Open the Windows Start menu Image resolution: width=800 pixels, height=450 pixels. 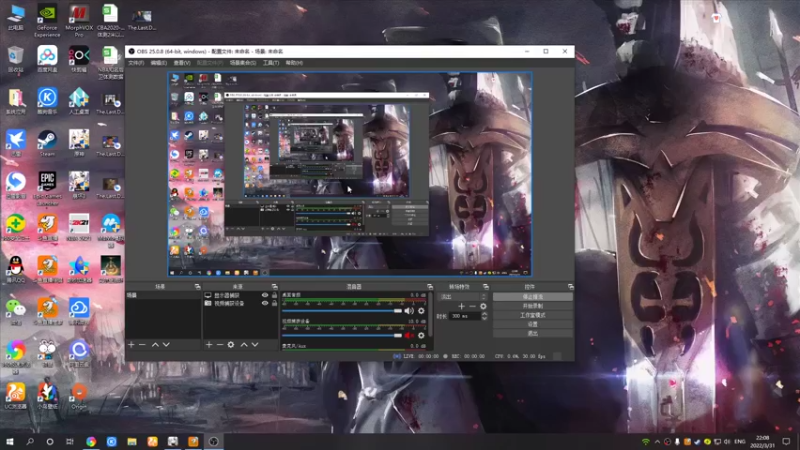[x=10, y=441]
